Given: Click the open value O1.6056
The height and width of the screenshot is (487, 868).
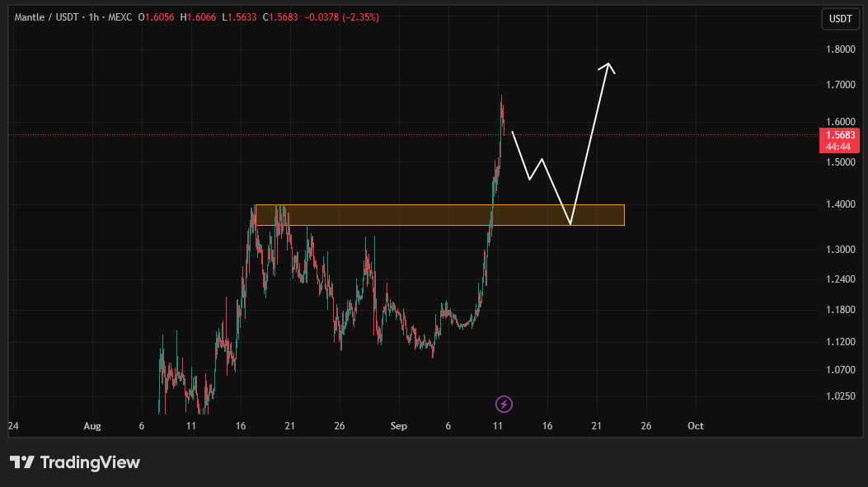Looking at the screenshot, I should [x=157, y=17].
